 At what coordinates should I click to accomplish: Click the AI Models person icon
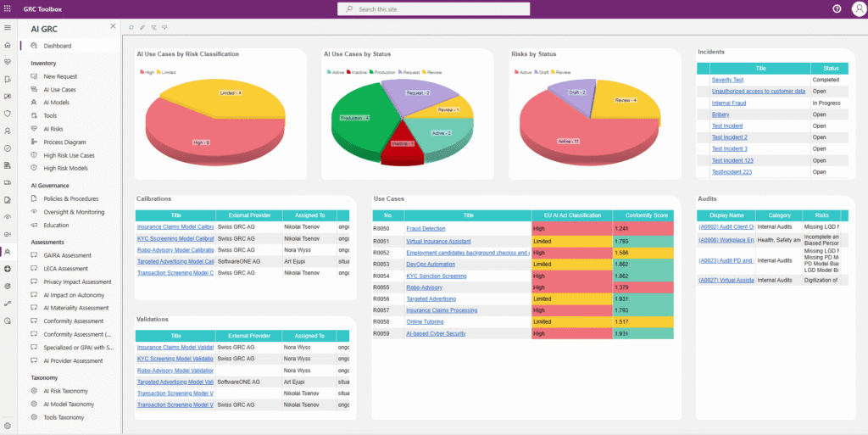click(34, 103)
